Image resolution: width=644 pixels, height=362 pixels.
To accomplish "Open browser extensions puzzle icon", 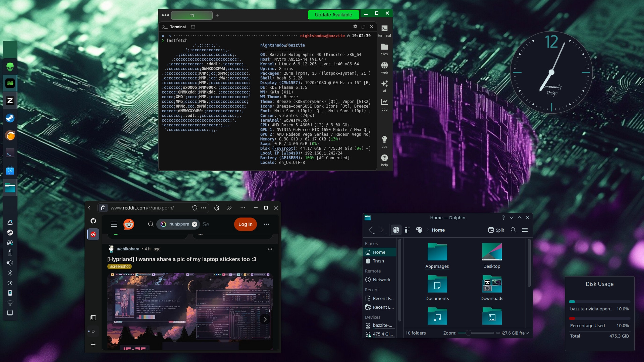I will tap(216, 208).
